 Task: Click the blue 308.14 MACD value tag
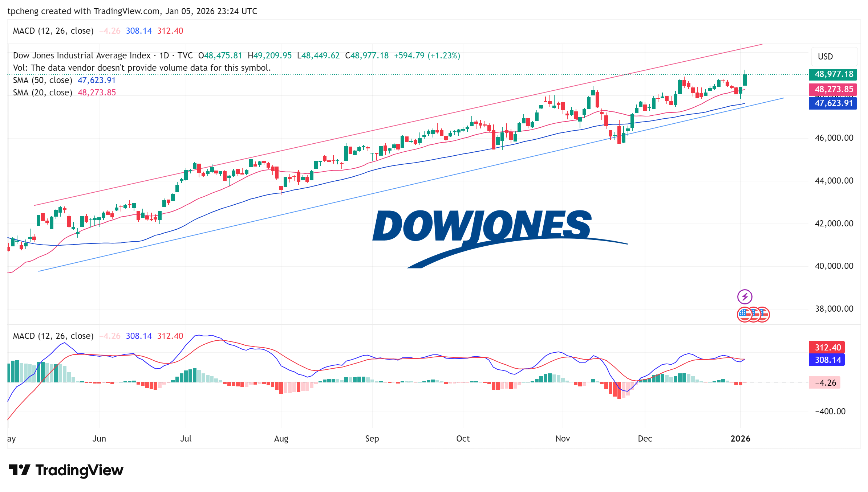827,360
